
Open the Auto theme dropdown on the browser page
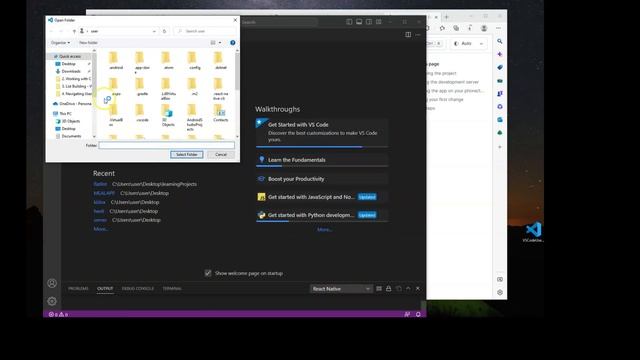pos(468,43)
